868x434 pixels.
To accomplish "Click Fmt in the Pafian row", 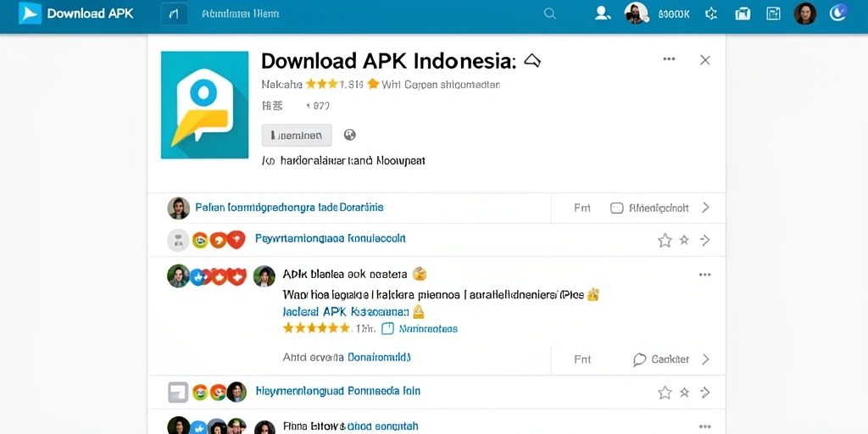I will (x=581, y=209).
